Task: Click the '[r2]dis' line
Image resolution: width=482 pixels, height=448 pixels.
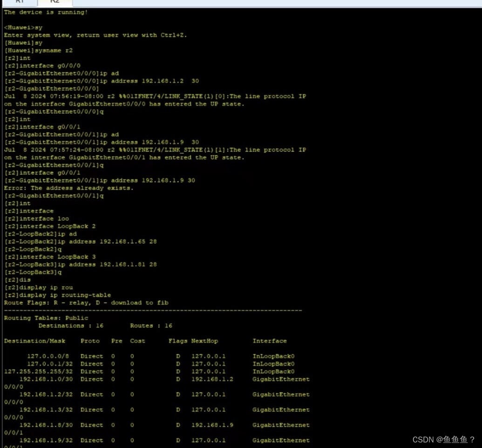Action: click(x=18, y=280)
